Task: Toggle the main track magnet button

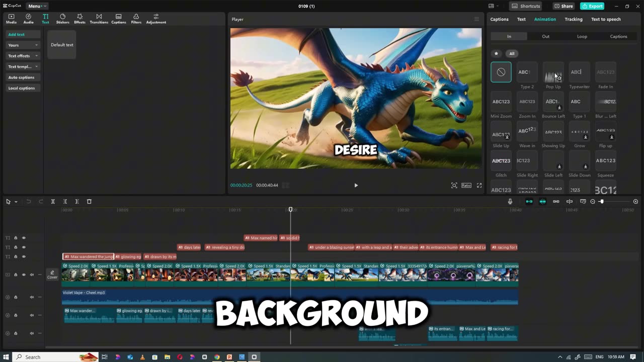Action: (x=529, y=202)
